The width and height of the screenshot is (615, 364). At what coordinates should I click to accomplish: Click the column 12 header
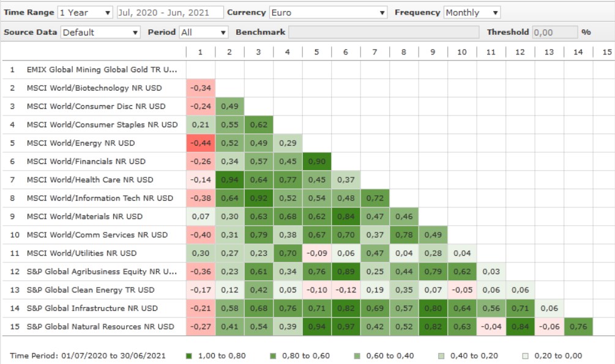pyautogui.click(x=520, y=52)
